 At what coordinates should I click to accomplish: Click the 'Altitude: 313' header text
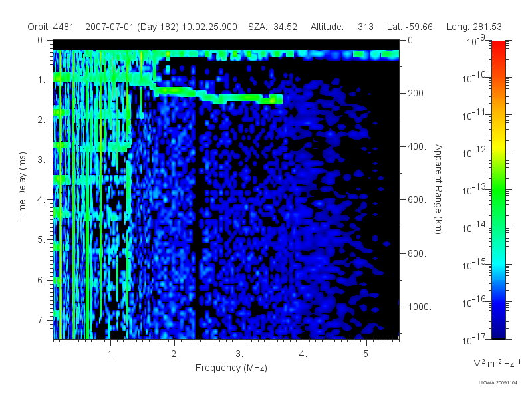tap(342, 27)
